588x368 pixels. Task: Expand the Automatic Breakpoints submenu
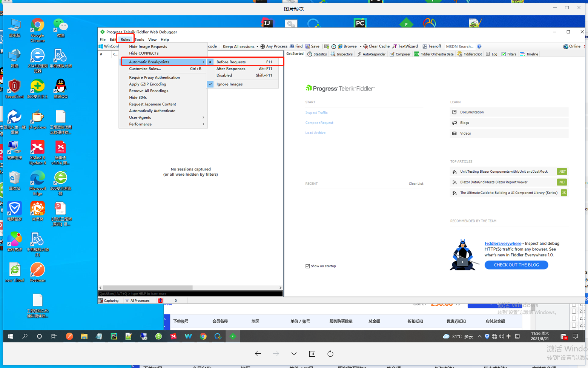(163, 62)
